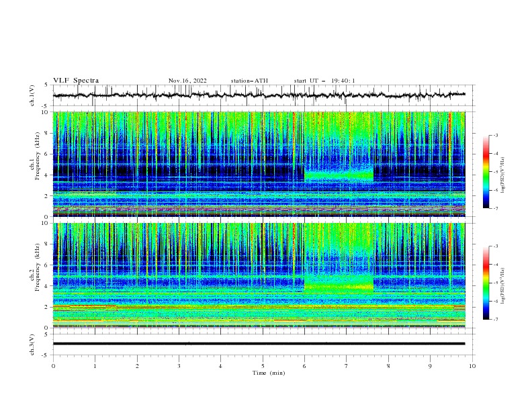The height and width of the screenshot is (411, 532).
Task: Click the 4 kHz emission burst in ch.1 spectrogram
Action: 339,175
